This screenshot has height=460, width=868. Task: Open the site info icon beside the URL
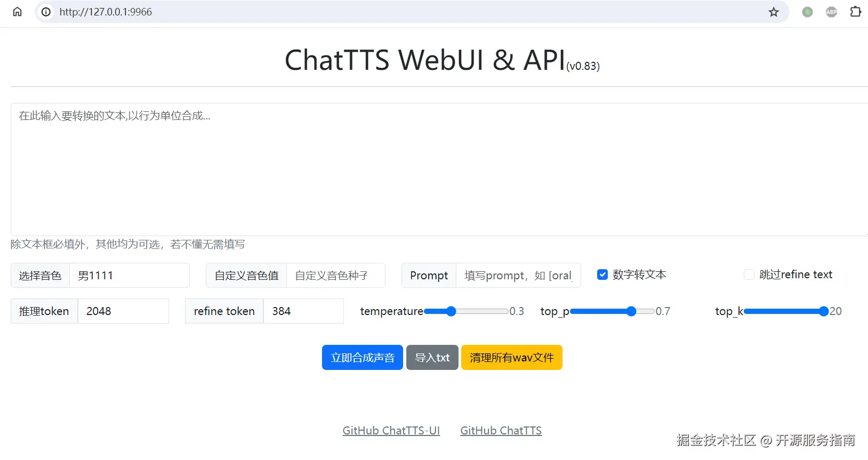coord(46,12)
